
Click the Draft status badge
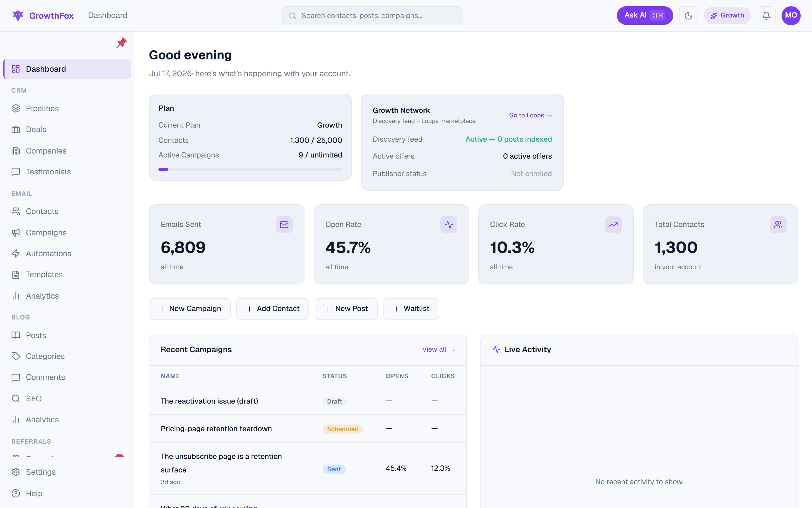coord(334,402)
